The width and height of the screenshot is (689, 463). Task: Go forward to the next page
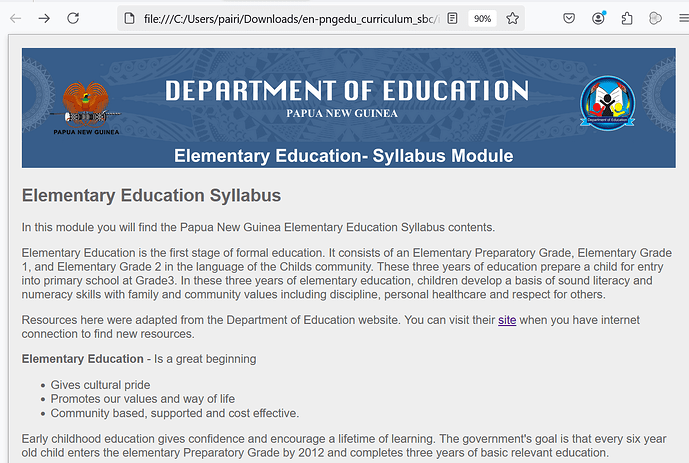click(44, 18)
